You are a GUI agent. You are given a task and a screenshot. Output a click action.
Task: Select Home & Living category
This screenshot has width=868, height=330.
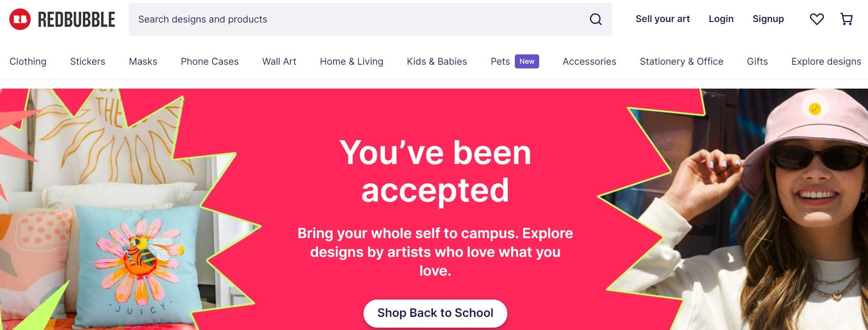351,61
